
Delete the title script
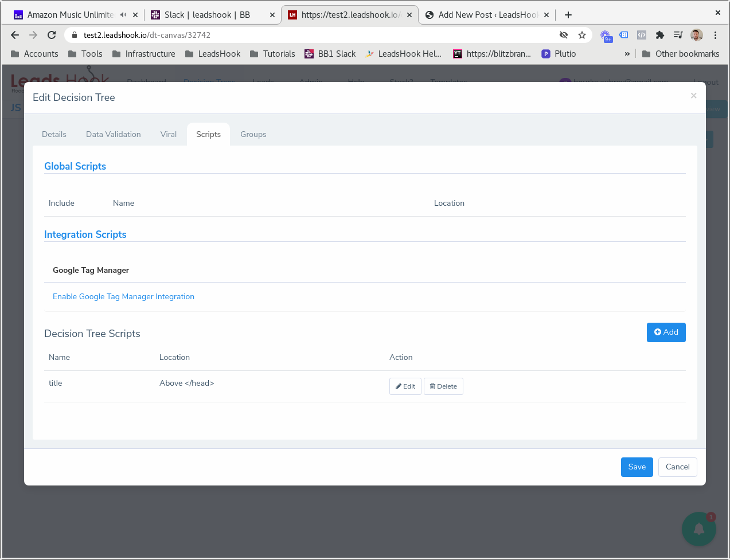pyautogui.click(x=443, y=386)
